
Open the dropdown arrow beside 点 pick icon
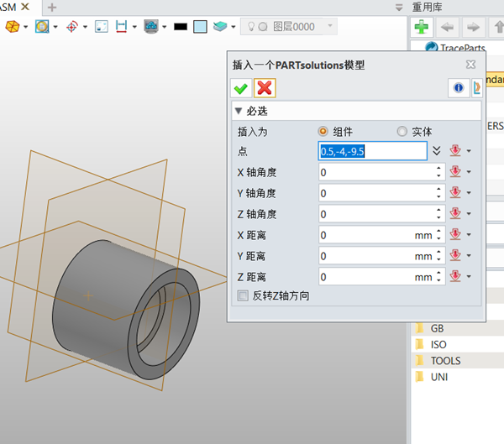(469, 151)
